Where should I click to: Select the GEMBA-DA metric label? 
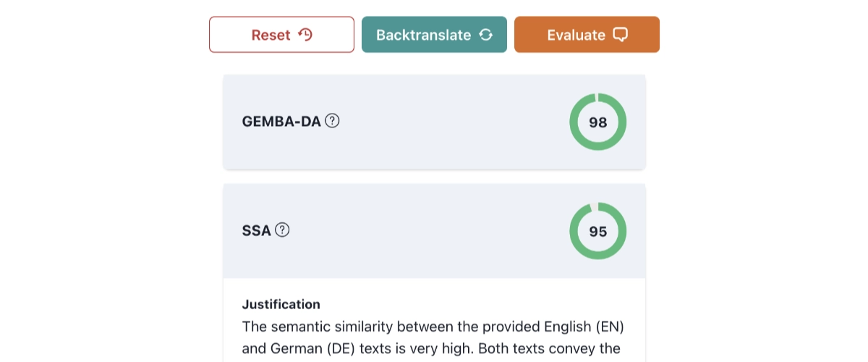281,122
